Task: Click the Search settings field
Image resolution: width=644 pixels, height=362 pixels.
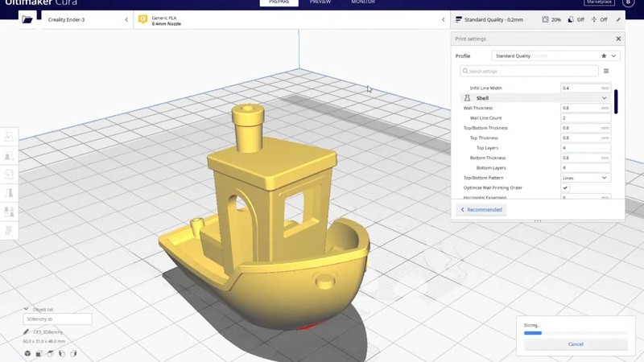Action: 530,71
